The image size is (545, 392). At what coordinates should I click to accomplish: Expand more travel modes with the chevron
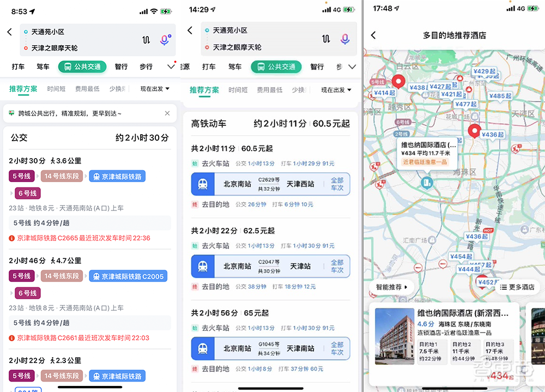coord(171,66)
